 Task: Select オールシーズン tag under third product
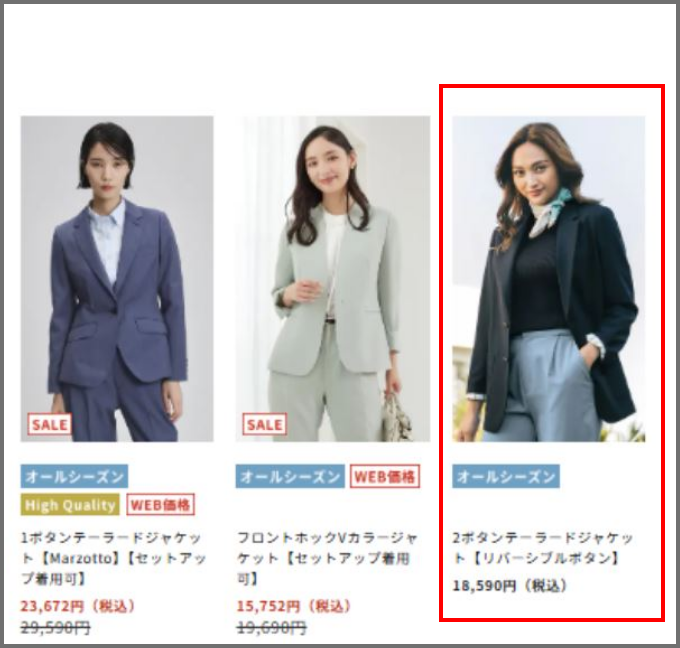[x=506, y=476]
